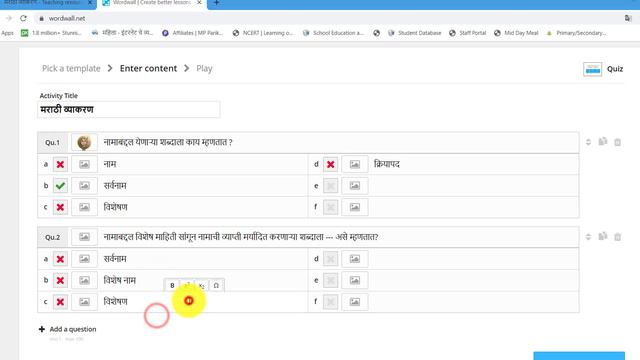Add image to Qu.1 answer e
The image size is (640, 360).
click(x=354, y=186)
